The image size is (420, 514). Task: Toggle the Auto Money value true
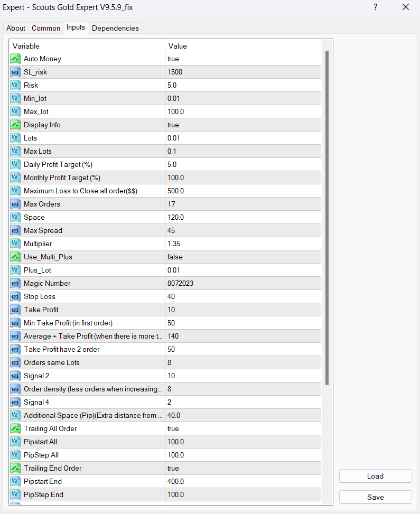tap(243, 59)
